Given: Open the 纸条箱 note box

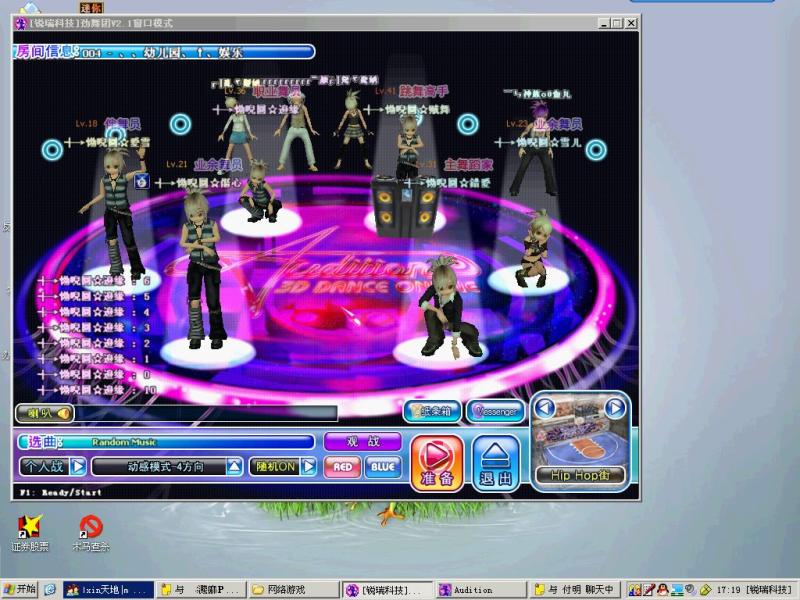Looking at the screenshot, I should 432,411.
